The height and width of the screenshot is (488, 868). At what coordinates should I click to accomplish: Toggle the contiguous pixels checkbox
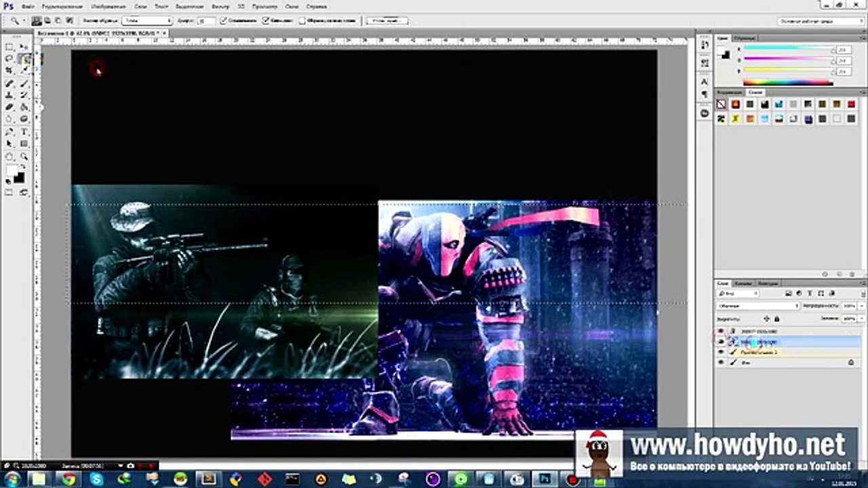pos(266,21)
